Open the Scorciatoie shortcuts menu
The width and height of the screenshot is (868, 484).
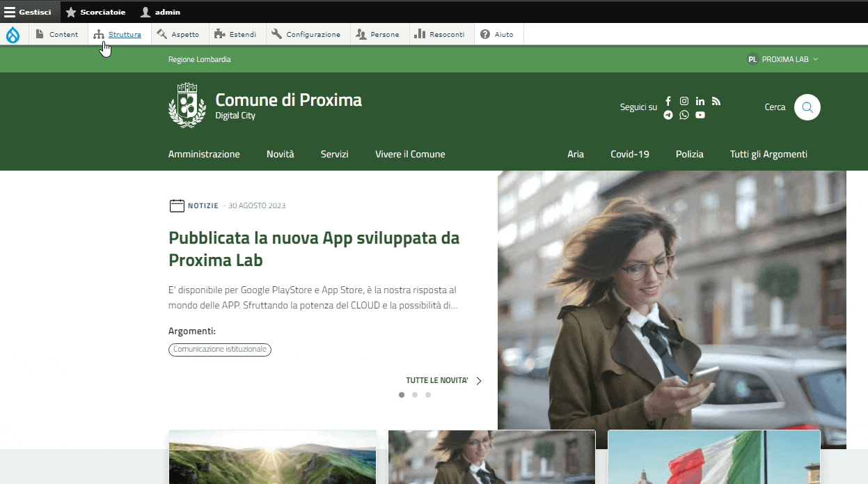tap(95, 12)
